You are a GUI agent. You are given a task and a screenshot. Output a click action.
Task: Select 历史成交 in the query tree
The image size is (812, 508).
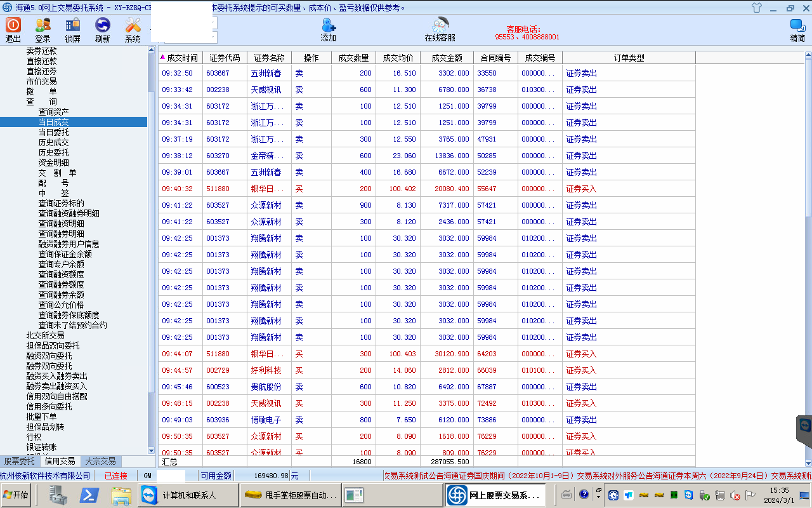pyautogui.click(x=54, y=142)
